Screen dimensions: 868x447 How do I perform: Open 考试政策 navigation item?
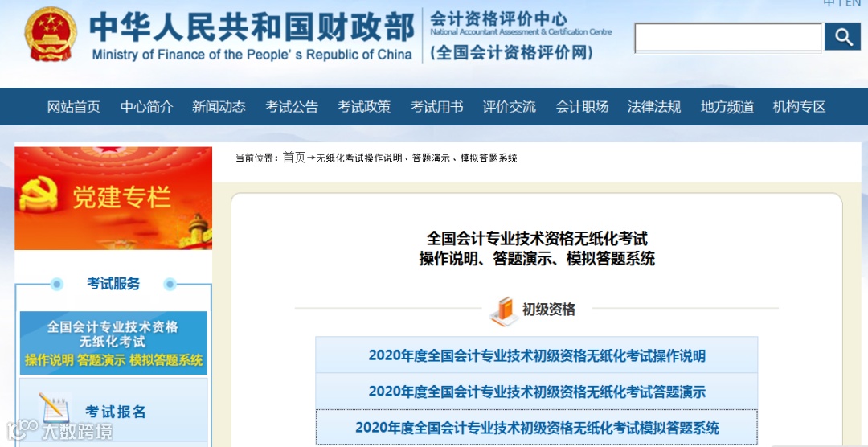(x=364, y=107)
